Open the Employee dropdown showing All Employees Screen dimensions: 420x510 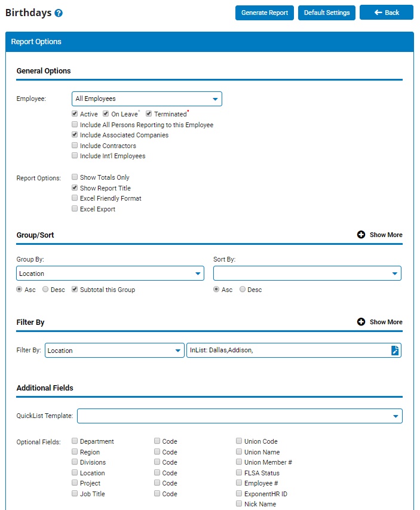(x=147, y=99)
